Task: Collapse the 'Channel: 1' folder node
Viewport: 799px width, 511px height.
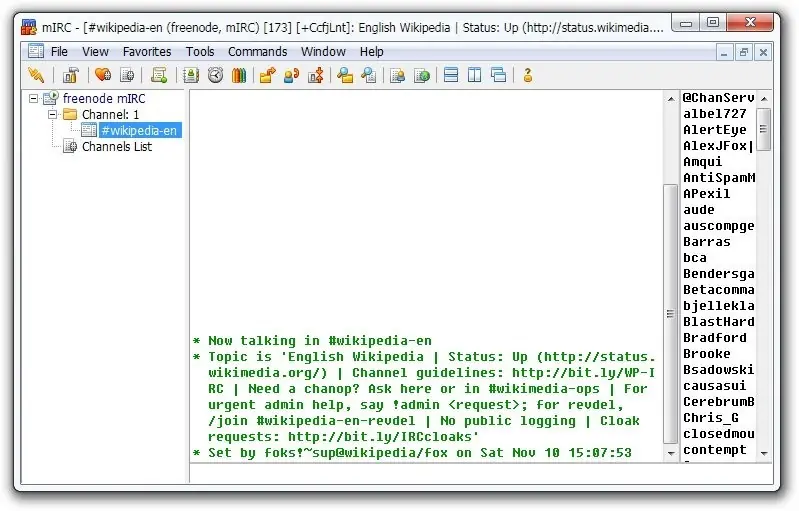Action: pyautogui.click(x=53, y=115)
